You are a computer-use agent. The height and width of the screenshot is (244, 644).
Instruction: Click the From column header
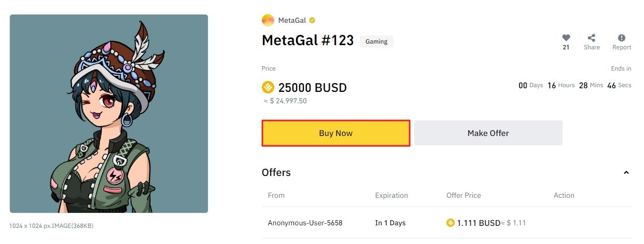coord(276,195)
